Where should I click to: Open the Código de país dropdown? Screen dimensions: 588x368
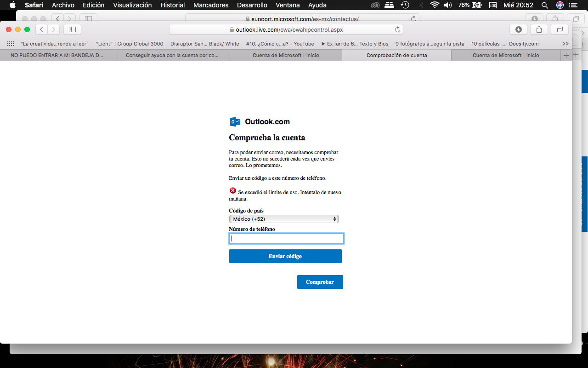click(284, 219)
